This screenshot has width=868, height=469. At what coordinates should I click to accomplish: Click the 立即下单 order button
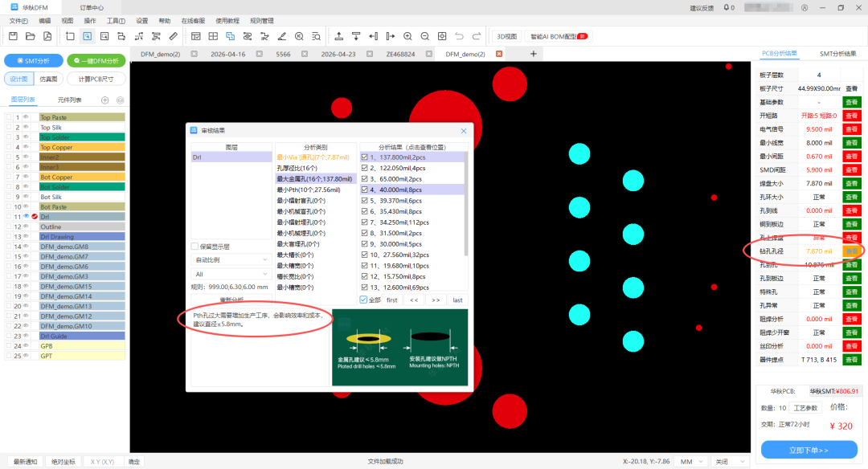[808, 450]
